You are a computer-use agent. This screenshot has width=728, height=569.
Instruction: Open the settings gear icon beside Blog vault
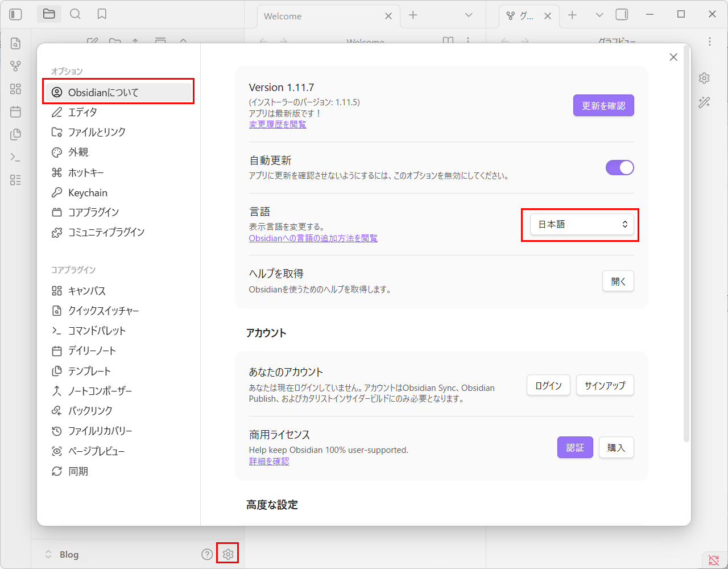tap(228, 554)
